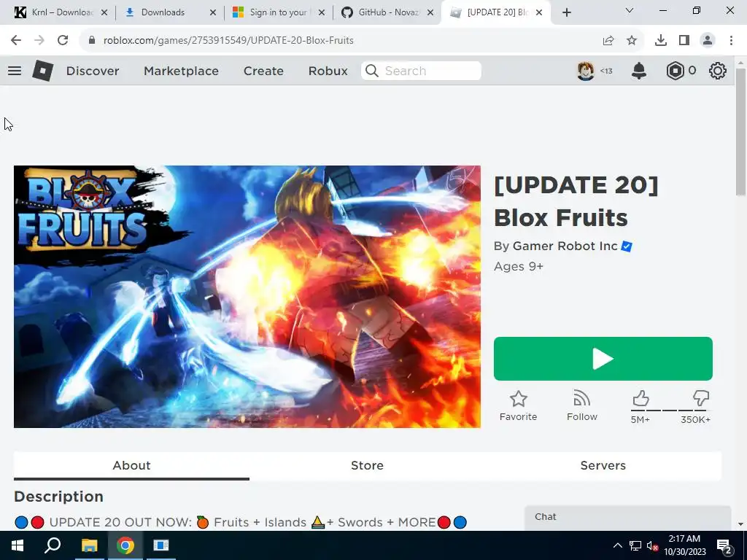
Task: Select the Servers tab
Action: click(x=603, y=465)
